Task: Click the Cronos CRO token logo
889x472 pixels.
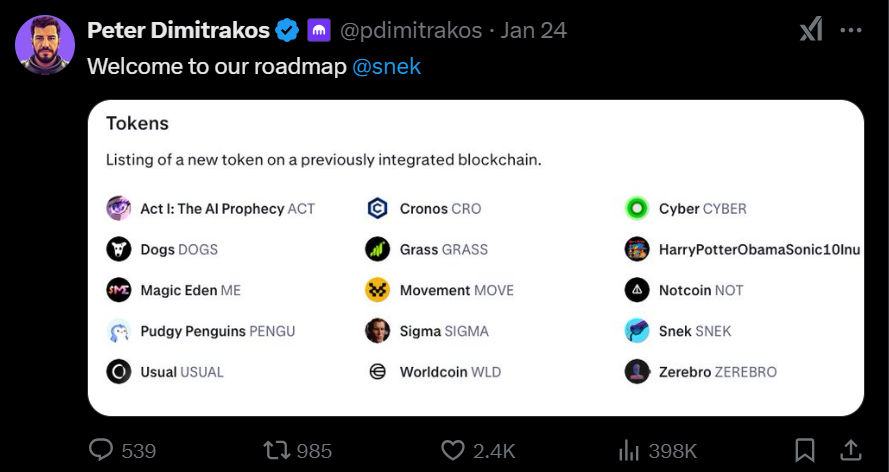Action: point(378,209)
